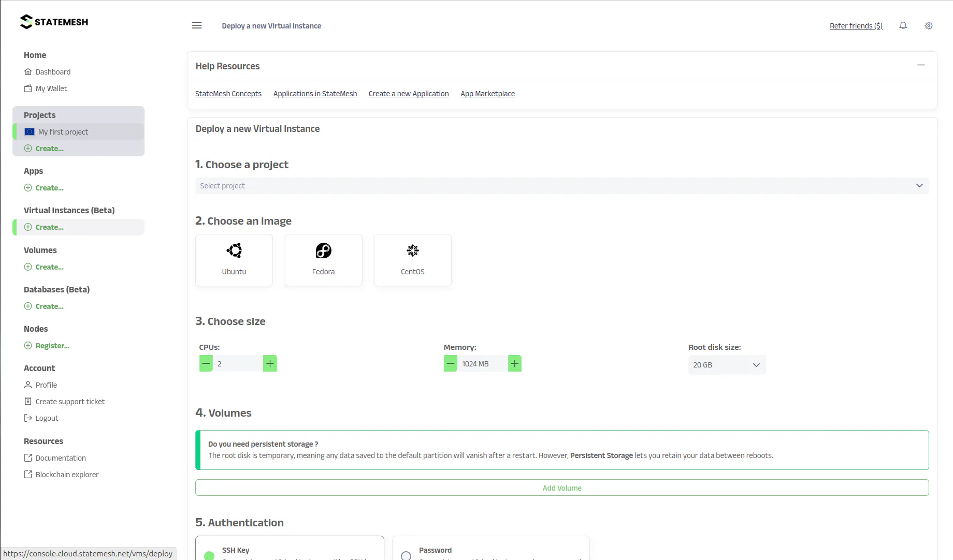Screen dimensions: 953x560
Task: Click the Dashboard home icon
Action: pyautogui.click(x=28, y=72)
